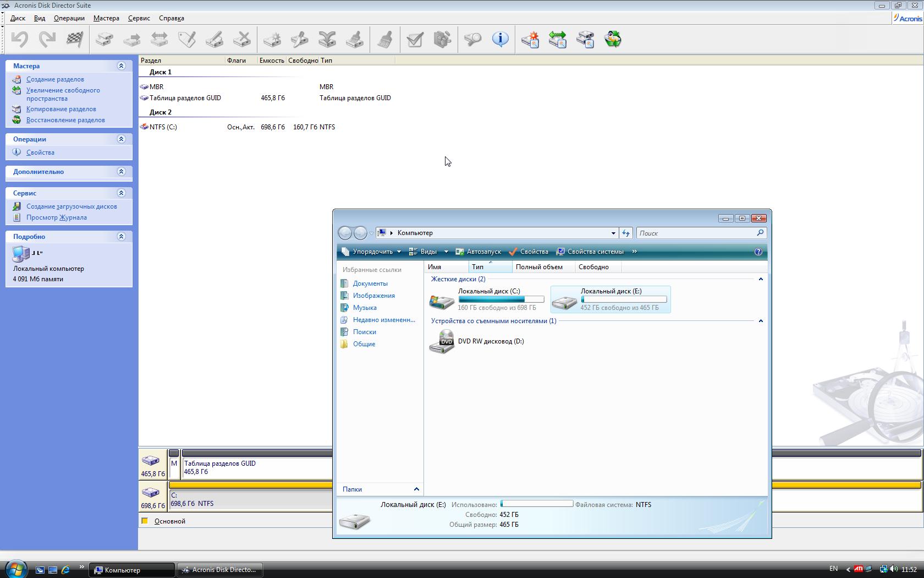Screen dimensions: 924x578
Task: Click Создание разделов wizard link
Action: point(55,79)
